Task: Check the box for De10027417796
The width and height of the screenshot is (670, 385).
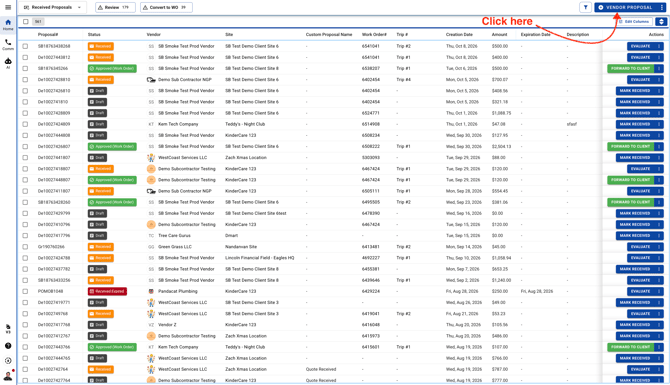Action: point(25,235)
